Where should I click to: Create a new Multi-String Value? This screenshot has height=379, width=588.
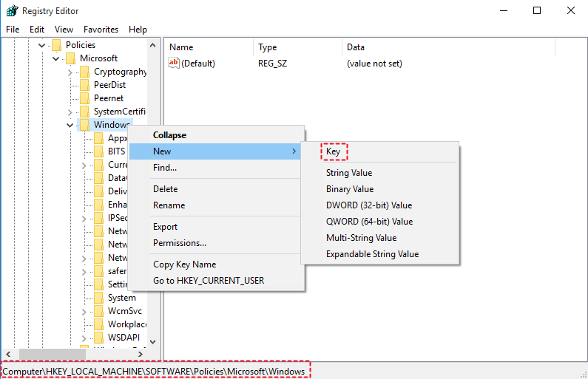pyautogui.click(x=380, y=238)
